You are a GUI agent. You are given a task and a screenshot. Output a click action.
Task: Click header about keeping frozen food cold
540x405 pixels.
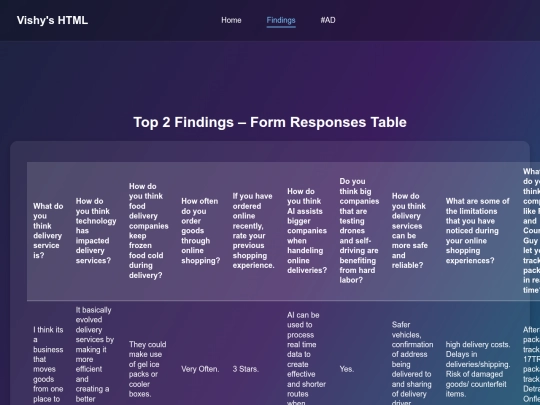[x=149, y=231]
